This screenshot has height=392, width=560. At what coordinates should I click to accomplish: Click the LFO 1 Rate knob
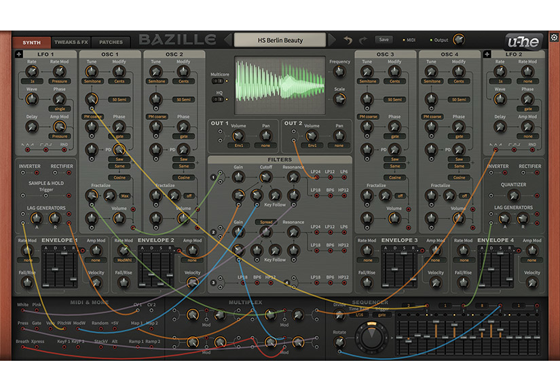pos(32,72)
